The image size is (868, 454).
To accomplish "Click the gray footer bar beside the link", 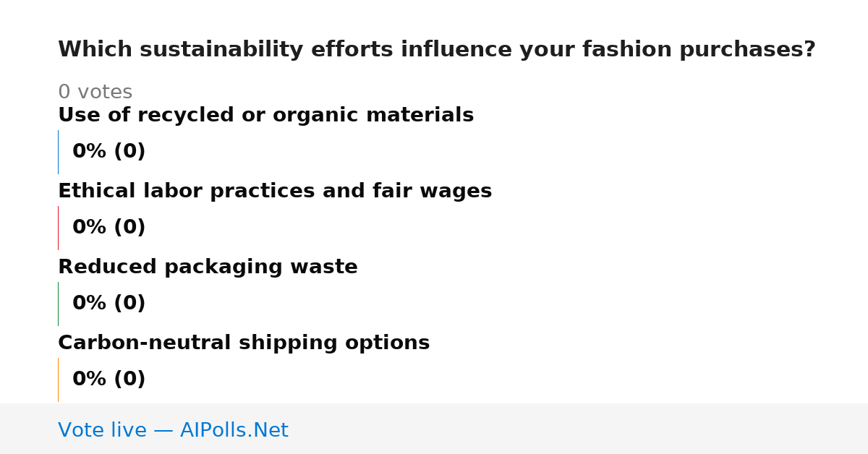I will pyautogui.click(x=579, y=429).
